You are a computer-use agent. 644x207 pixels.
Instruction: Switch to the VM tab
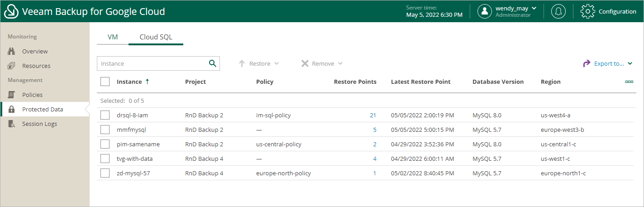click(113, 37)
